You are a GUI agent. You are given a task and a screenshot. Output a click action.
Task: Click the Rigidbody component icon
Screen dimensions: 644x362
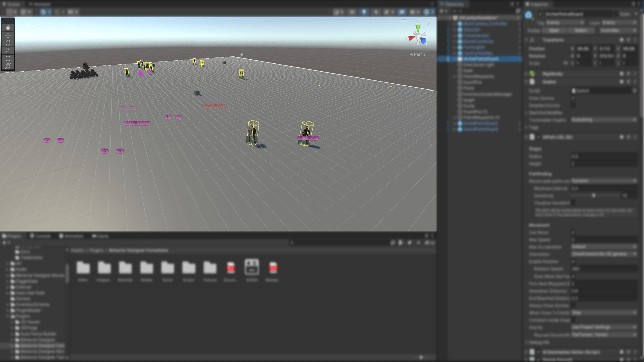[x=532, y=74]
